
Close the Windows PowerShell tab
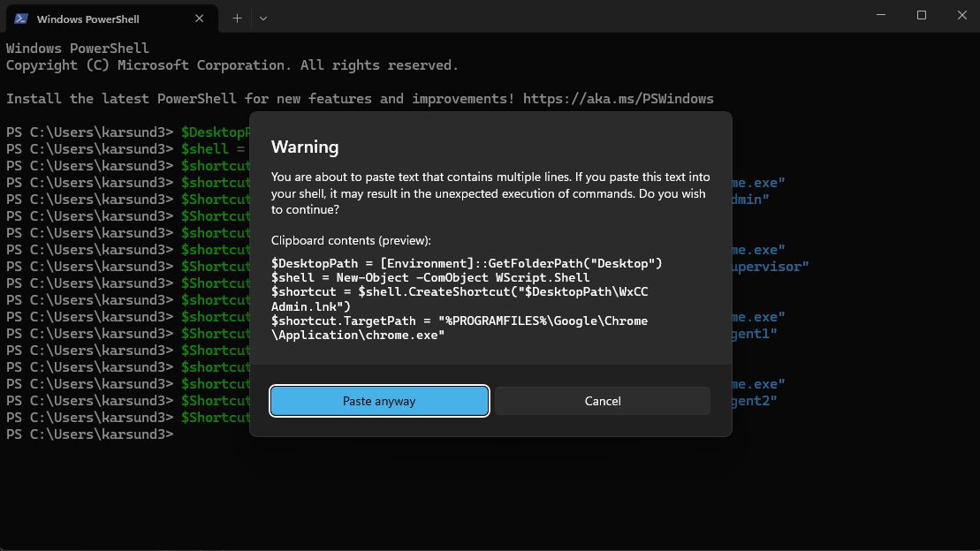(x=200, y=19)
